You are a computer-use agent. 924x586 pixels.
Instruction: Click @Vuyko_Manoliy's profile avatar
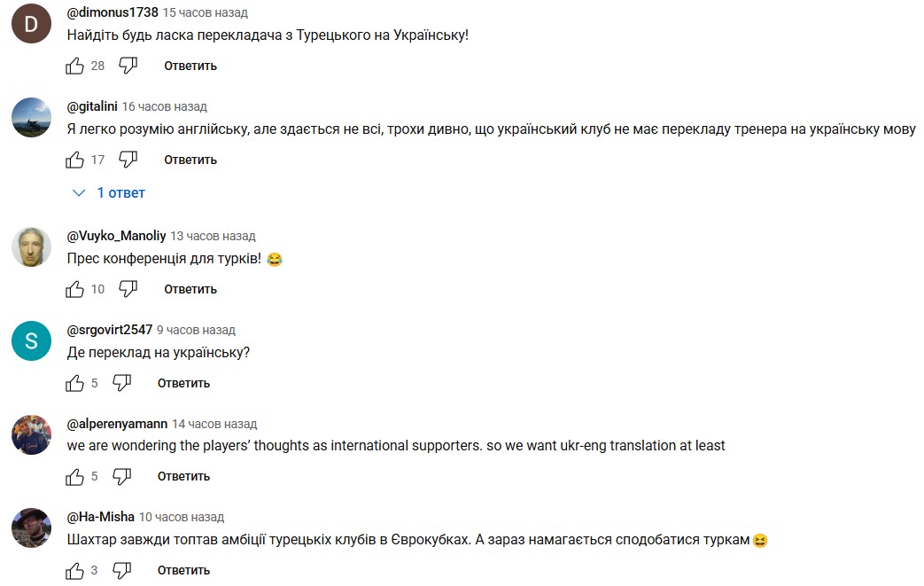pos(31,246)
